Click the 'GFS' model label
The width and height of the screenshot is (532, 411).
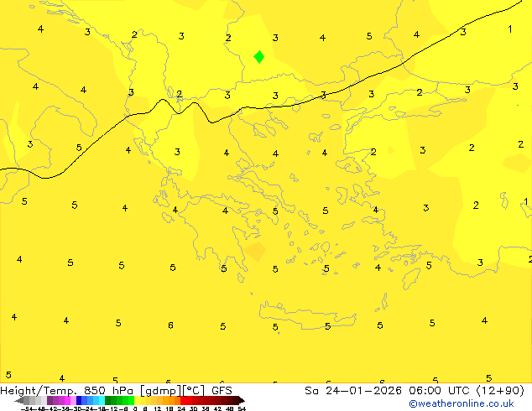tap(222, 391)
